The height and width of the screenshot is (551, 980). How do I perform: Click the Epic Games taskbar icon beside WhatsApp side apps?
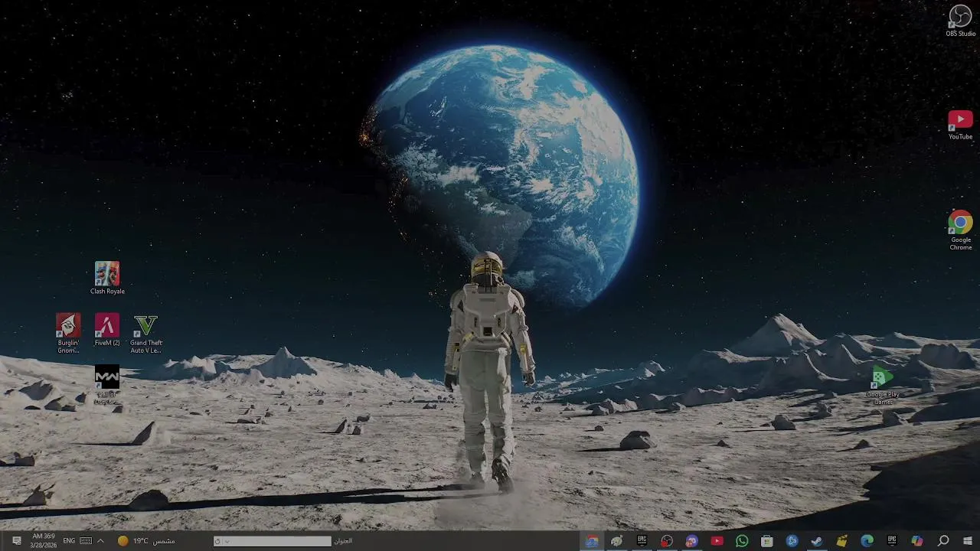(642, 541)
